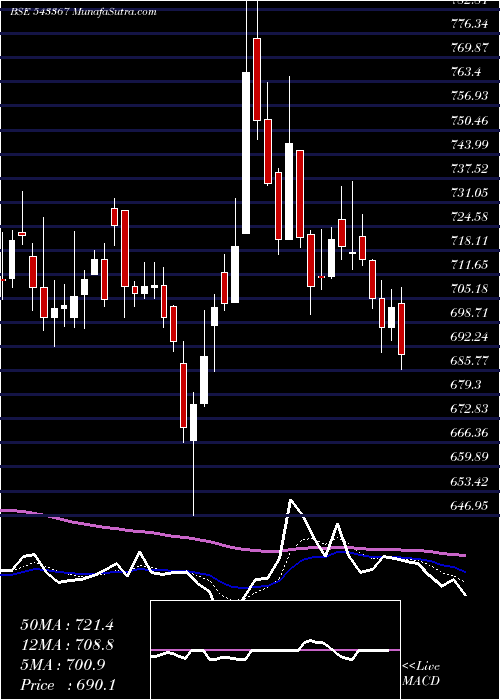Screen dimensions: 500x700
Task: Click the 646.95 lowest price label
Action: click(469, 506)
